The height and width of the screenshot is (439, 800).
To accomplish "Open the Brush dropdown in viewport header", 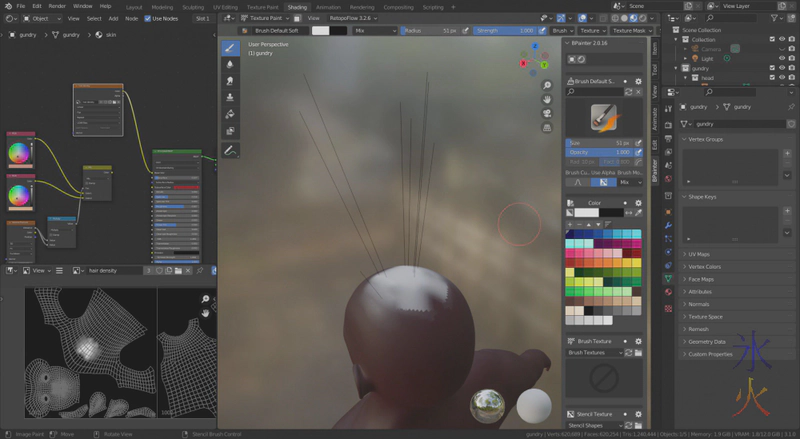I will coord(562,31).
